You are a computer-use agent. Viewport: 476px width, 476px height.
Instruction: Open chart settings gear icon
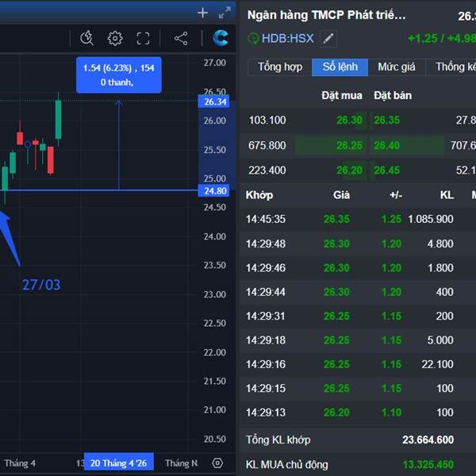(115, 38)
